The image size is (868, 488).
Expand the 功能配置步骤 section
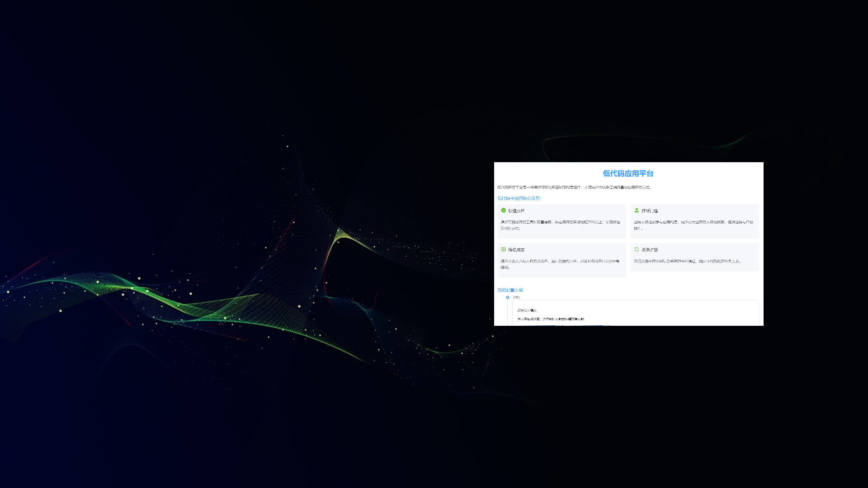[x=510, y=290]
